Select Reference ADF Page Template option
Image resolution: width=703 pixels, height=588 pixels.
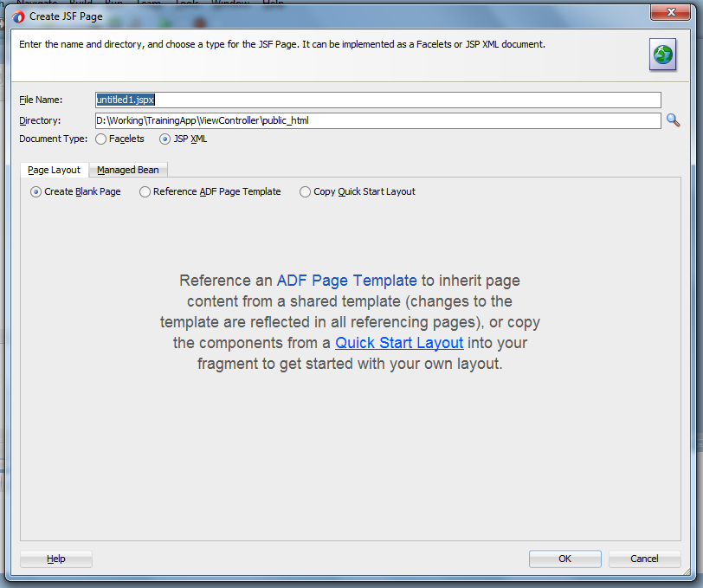click(x=144, y=191)
